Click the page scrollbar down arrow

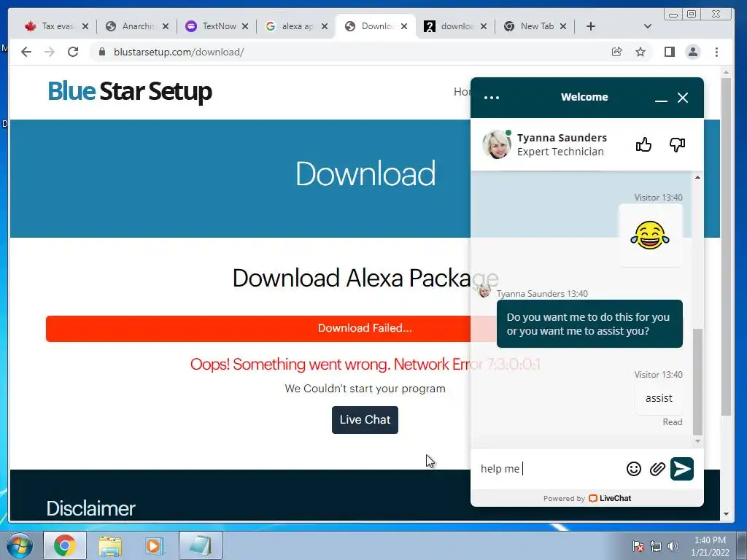[726, 514]
